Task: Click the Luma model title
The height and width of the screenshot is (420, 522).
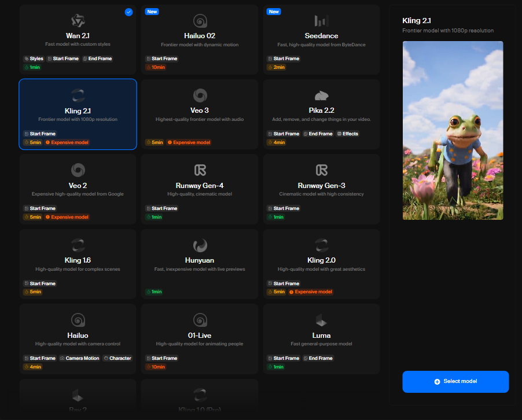Action: [322, 336]
